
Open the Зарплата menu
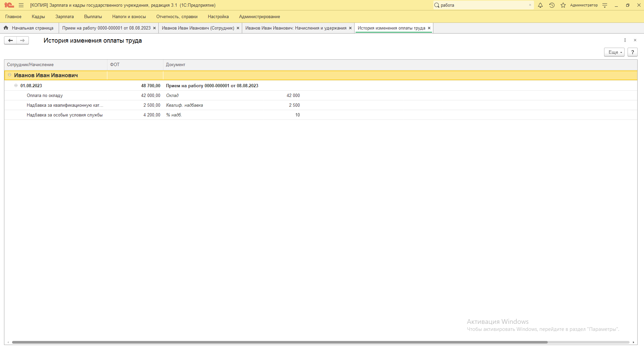64,17
